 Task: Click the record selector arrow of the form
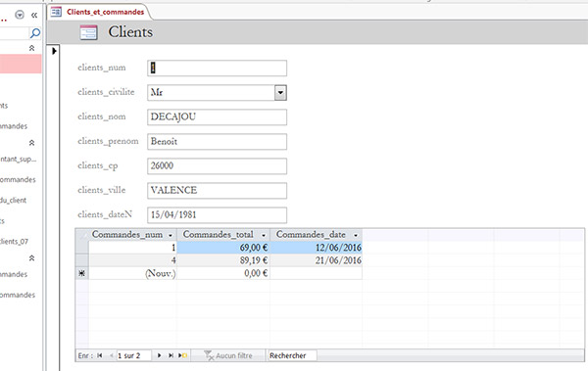[x=54, y=51]
